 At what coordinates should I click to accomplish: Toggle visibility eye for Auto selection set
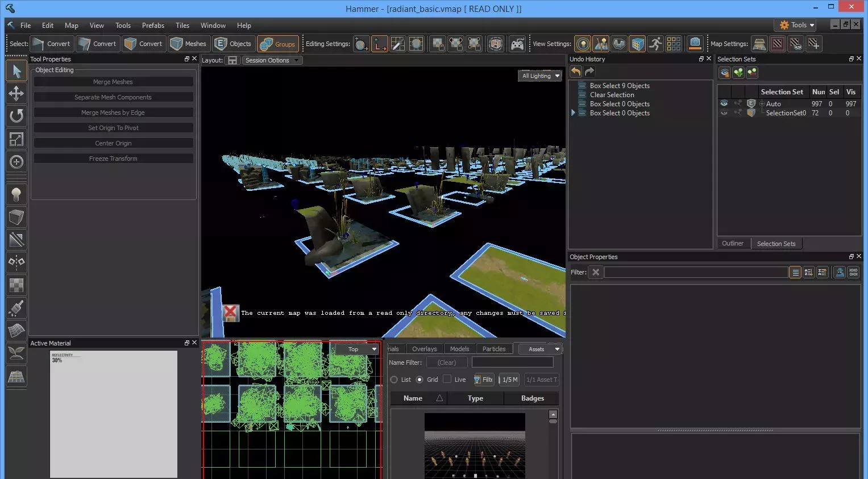[x=724, y=103]
